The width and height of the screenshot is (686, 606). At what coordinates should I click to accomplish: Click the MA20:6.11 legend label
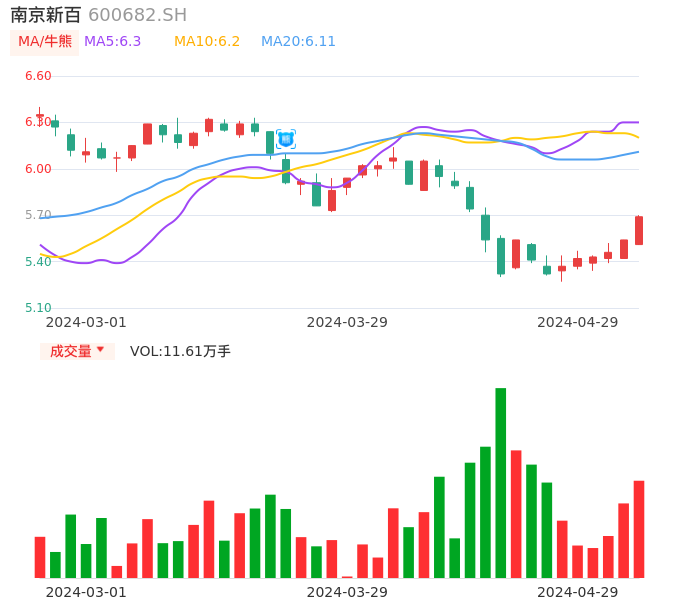[x=298, y=42]
